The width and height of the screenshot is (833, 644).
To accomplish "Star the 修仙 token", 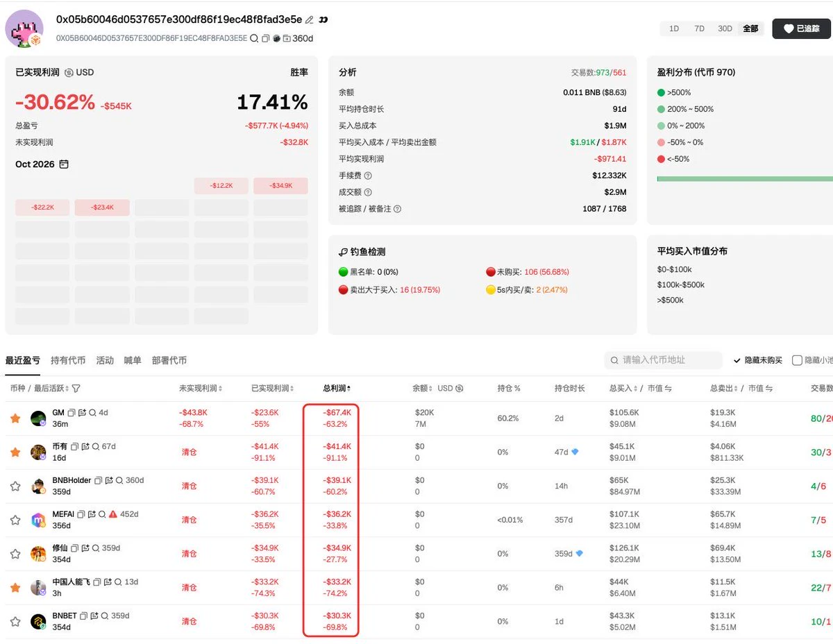I will [15, 554].
